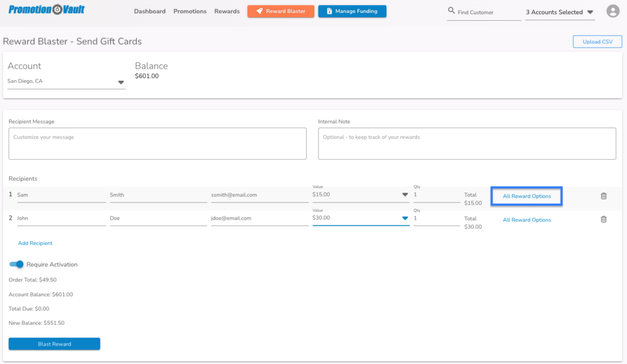The width and height of the screenshot is (627, 364).
Task: Open the $30.00 value dropdown for John
Action: pyautogui.click(x=361, y=218)
